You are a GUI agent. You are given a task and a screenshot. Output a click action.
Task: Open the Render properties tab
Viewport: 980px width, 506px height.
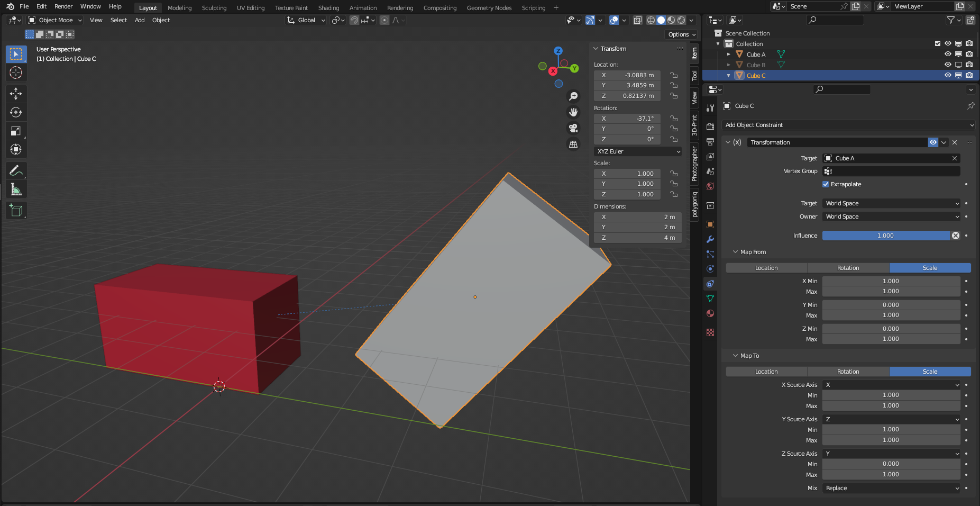pyautogui.click(x=710, y=127)
